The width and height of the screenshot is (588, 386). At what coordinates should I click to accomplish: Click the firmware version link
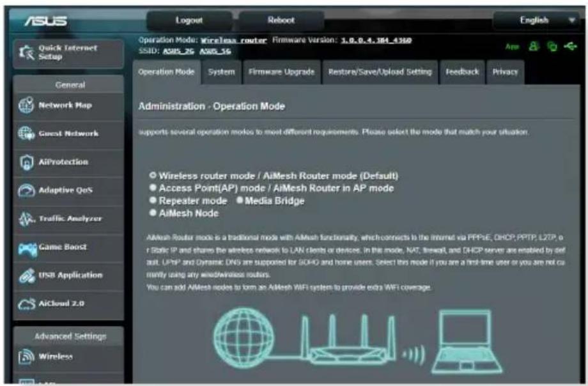point(376,40)
